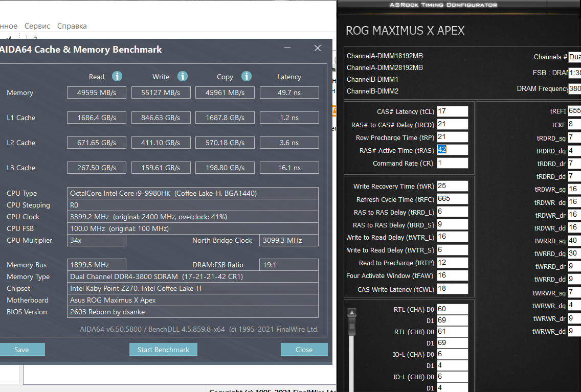Click the Row Precharge Time (tRP) field
Image resolution: width=581 pixels, height=392 pixels.
(x=453, y=137)
